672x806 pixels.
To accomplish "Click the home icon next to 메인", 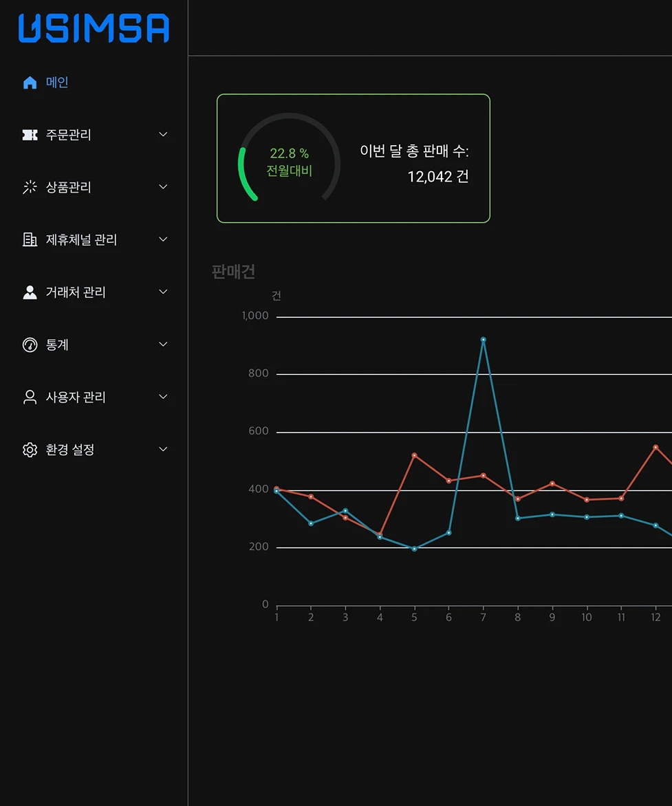I will (x=29, y=82).
